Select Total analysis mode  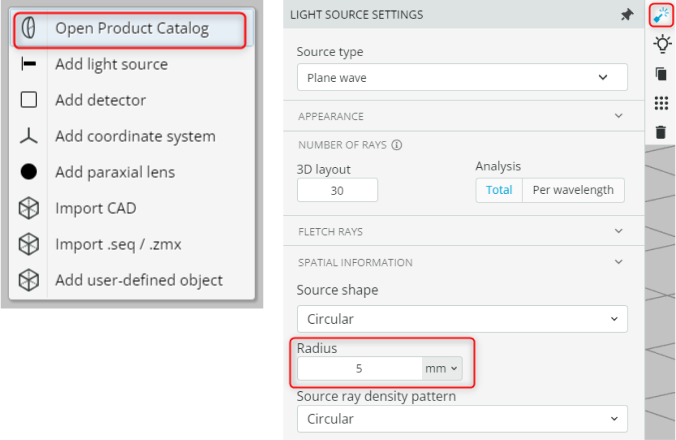pyautogui.click(x=499, y=190)
